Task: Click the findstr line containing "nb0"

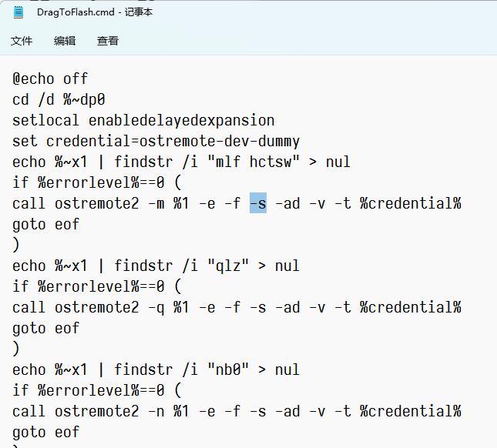Action: pyautogui.click(x=156, y=369)
